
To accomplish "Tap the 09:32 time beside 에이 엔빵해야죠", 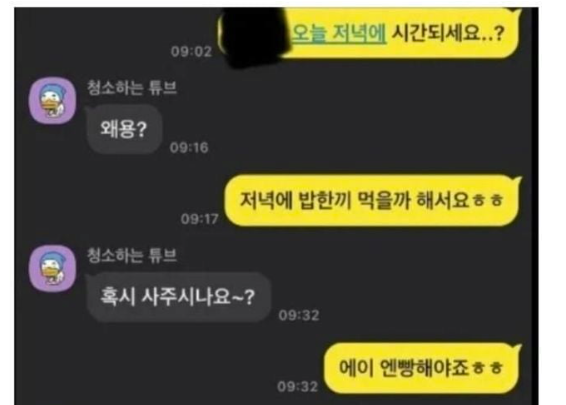I will 297,387.
